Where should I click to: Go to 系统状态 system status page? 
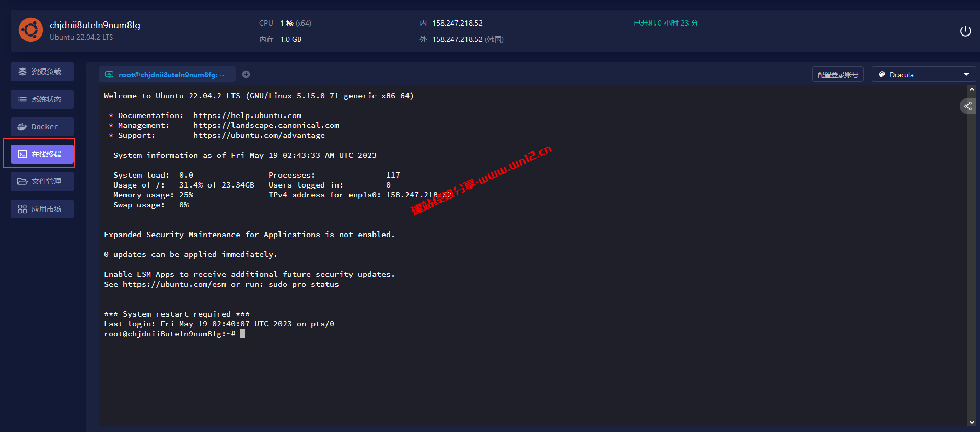point(42,99)
